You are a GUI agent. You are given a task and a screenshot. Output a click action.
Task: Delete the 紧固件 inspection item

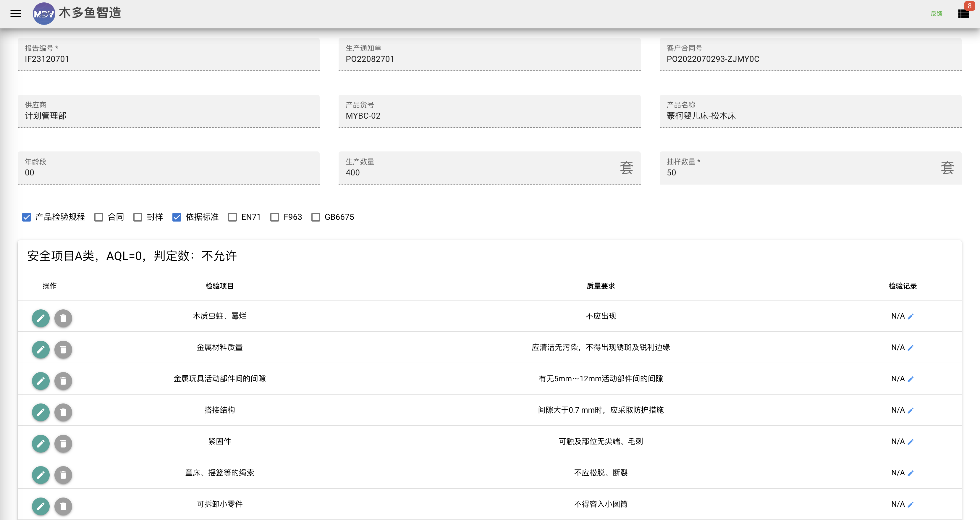63,443
